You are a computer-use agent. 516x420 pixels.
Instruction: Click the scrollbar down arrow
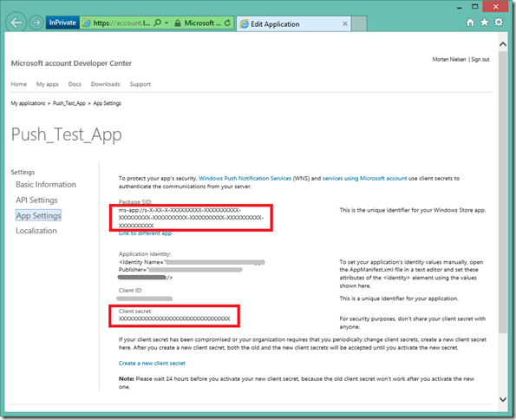[x=503, y=399]
